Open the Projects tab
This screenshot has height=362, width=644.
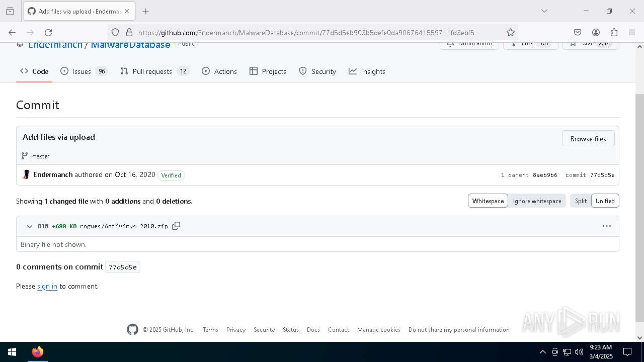268,71
